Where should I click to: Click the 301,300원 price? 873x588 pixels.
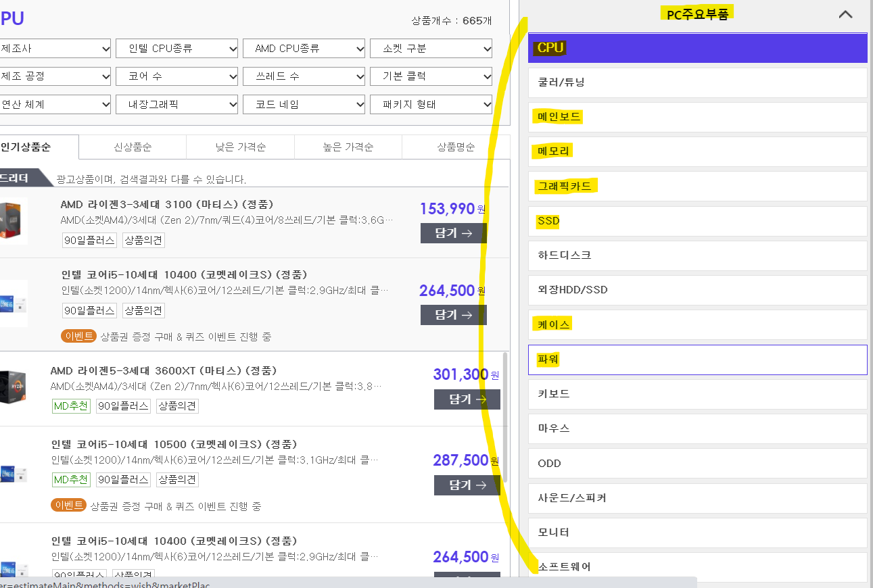point(466,374)
